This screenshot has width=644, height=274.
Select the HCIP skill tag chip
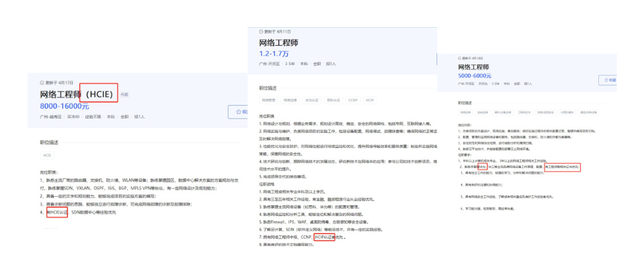(370, 100)
